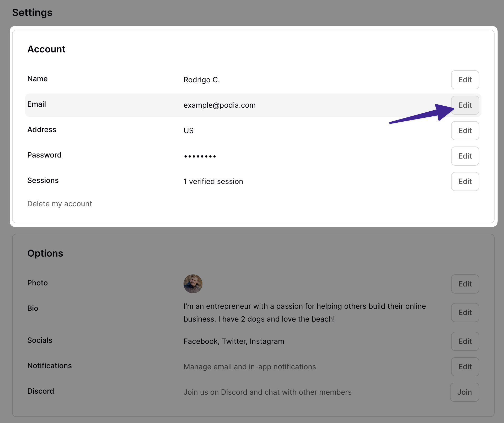
Task: Edit the Address setting
Action: pos(465,131)
